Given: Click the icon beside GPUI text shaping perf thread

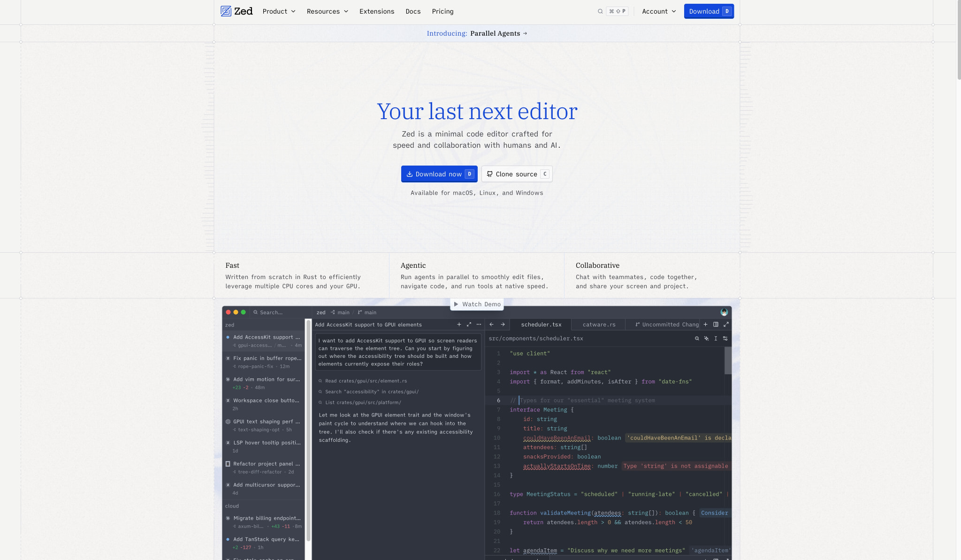Looking at the screenshot, I should (x=228, y=422).
